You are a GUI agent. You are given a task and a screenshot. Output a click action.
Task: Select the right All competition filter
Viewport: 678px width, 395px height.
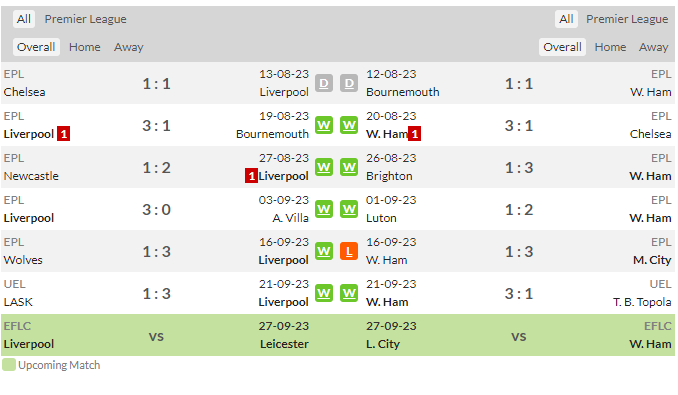(566, 19)
